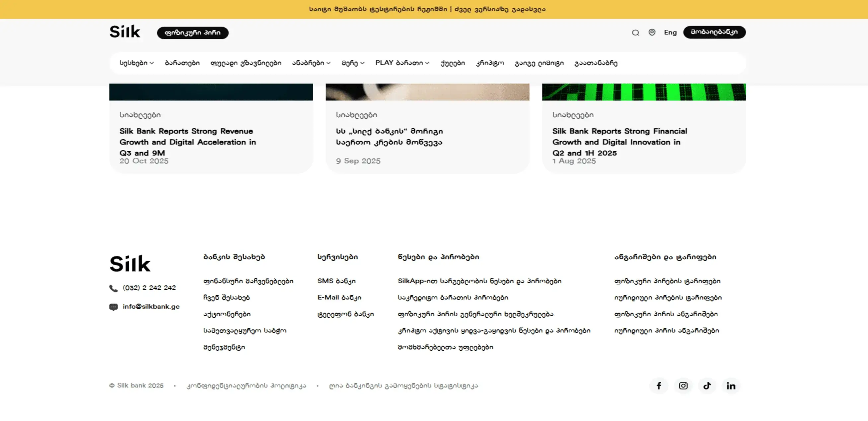
Task: Open ფიზიკური პირების ტარიფები link
Action: pos(667,281)
